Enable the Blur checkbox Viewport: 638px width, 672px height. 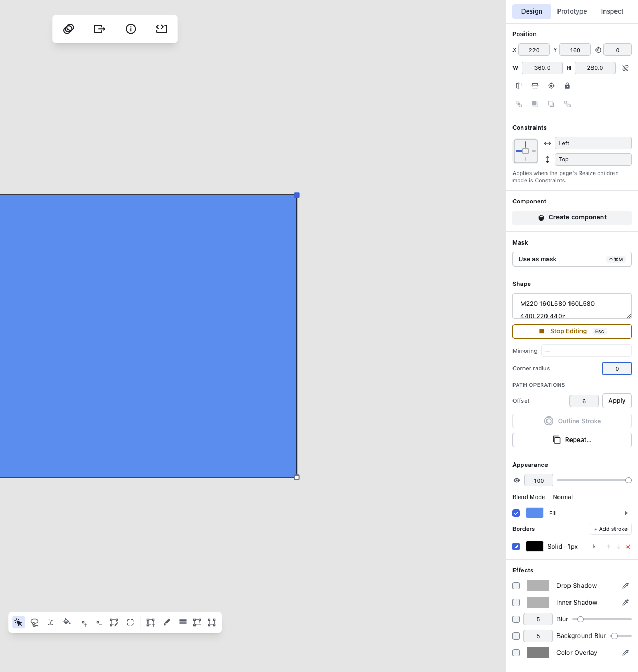tap(516, 619)
